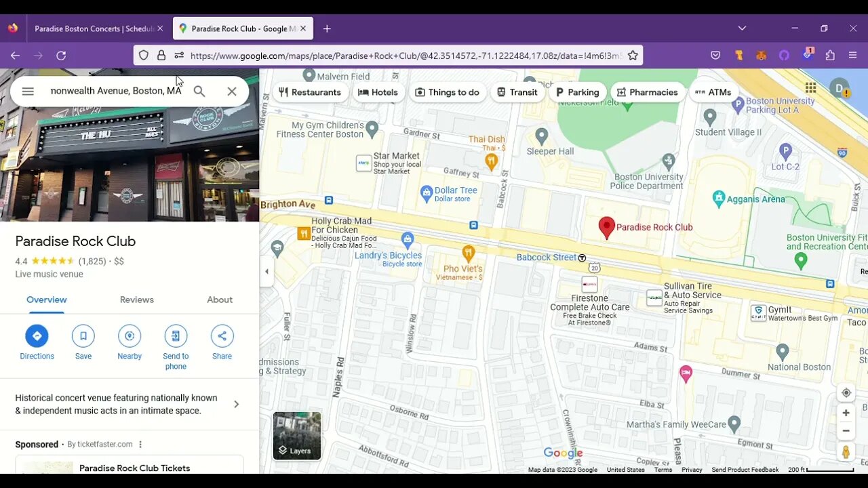Clear the search box with X
Image resolution: width=868 pixels, height=488 pixels.
(232, 91)
